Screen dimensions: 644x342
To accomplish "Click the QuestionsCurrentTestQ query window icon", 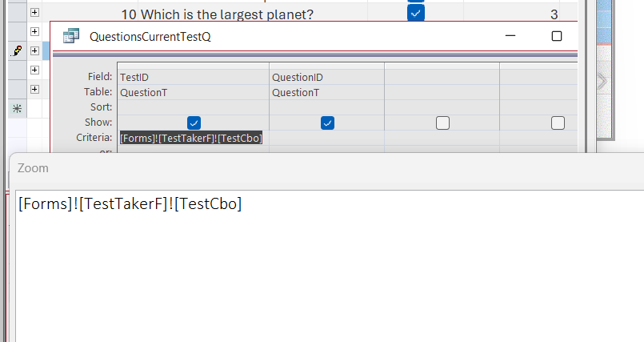I will 71,36.
